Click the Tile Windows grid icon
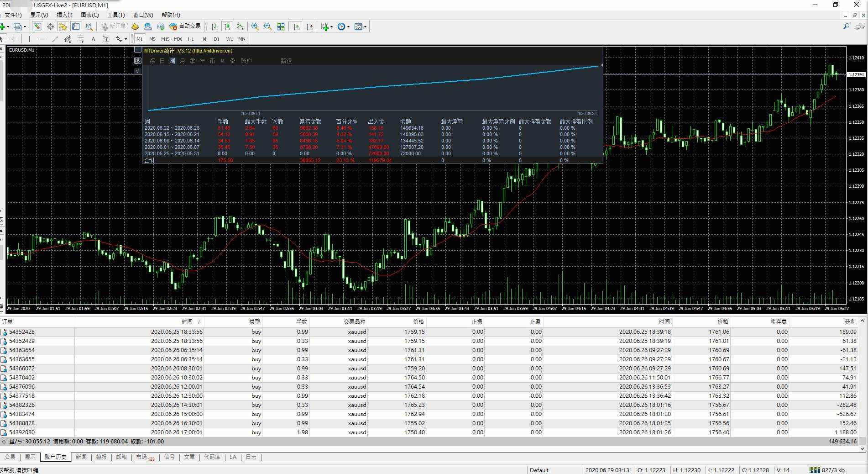The image size is (868, 474). coord(281,26)
